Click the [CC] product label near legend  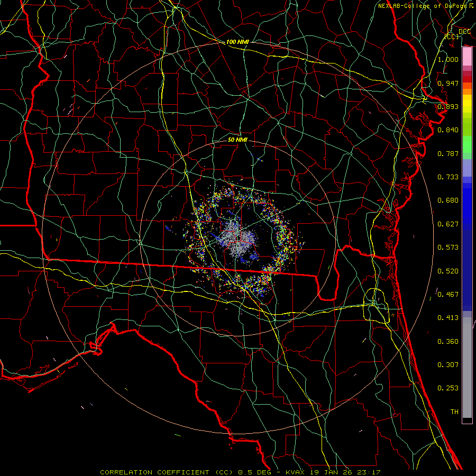tap(451, 37)
